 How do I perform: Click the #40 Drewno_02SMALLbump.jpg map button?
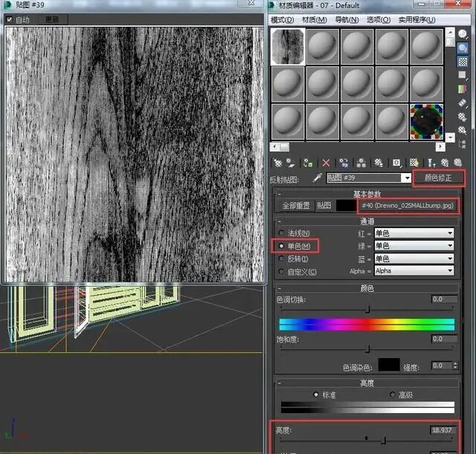[408, 205]
